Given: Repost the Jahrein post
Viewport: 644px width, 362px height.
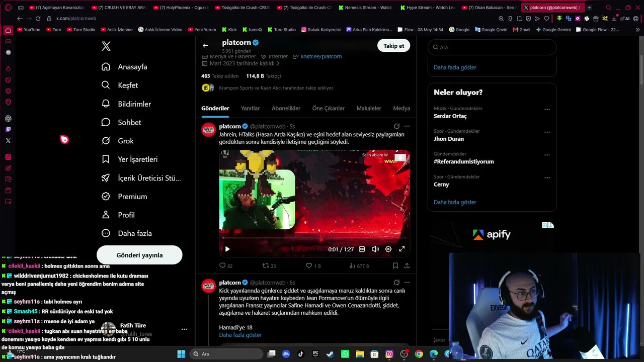Looking at the screenshot, I should click(269, 266).
